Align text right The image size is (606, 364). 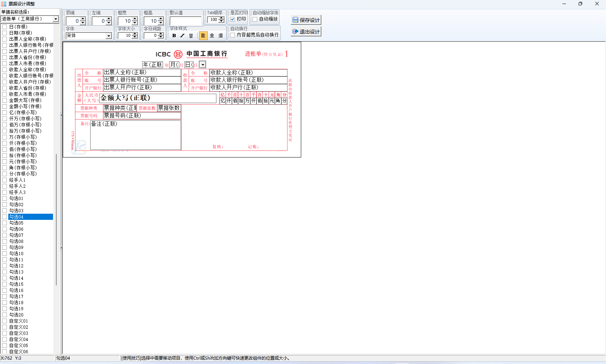pyautogui.click(x=220, y=36)
